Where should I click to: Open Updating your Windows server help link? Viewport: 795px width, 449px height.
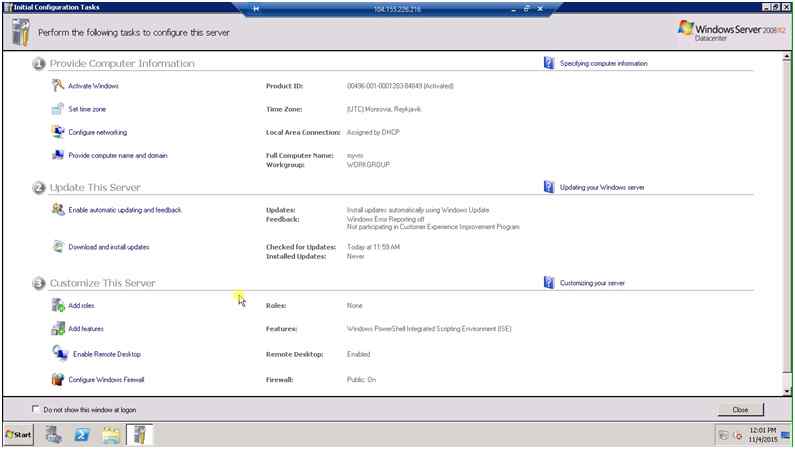point(602,188)
